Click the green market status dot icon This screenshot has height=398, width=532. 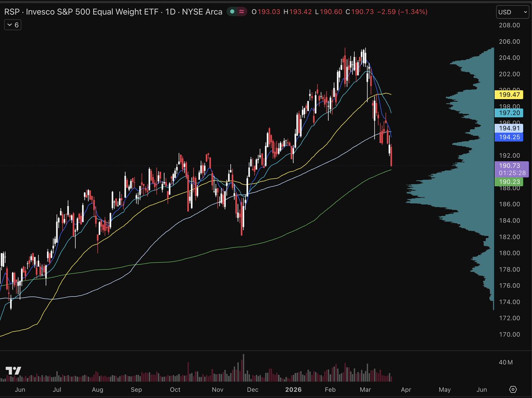[x=232, y=12]
